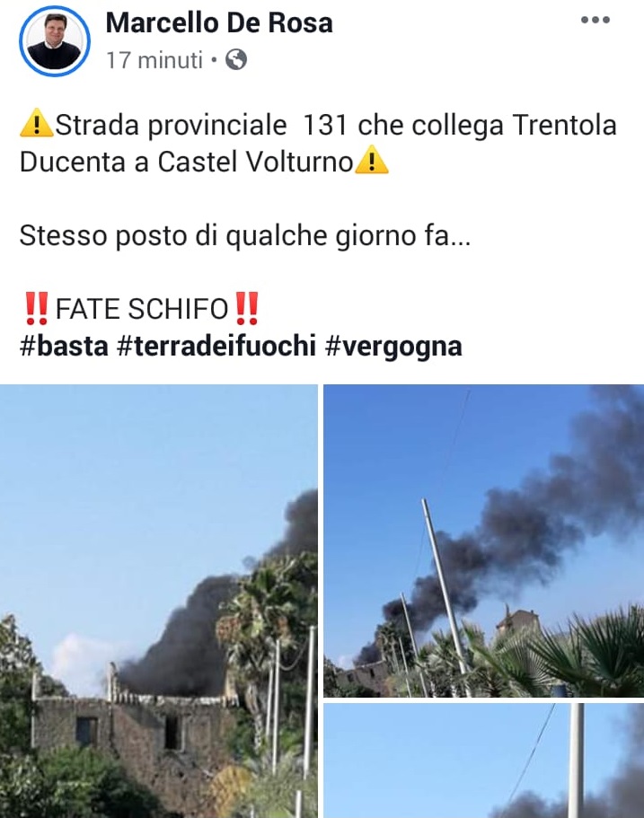Open the left photo of the burning building

[x=159, y=601]
